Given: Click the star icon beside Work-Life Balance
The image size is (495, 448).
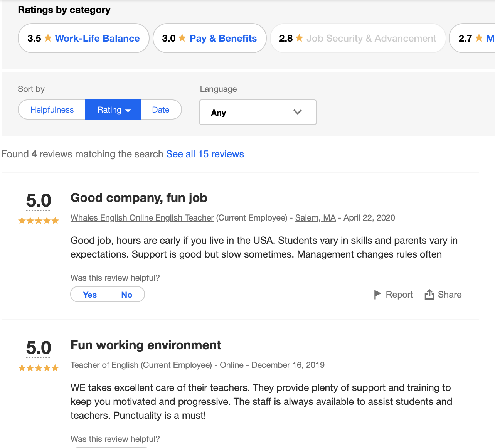Looking at the screenshot, I should [x=48, y=38].
